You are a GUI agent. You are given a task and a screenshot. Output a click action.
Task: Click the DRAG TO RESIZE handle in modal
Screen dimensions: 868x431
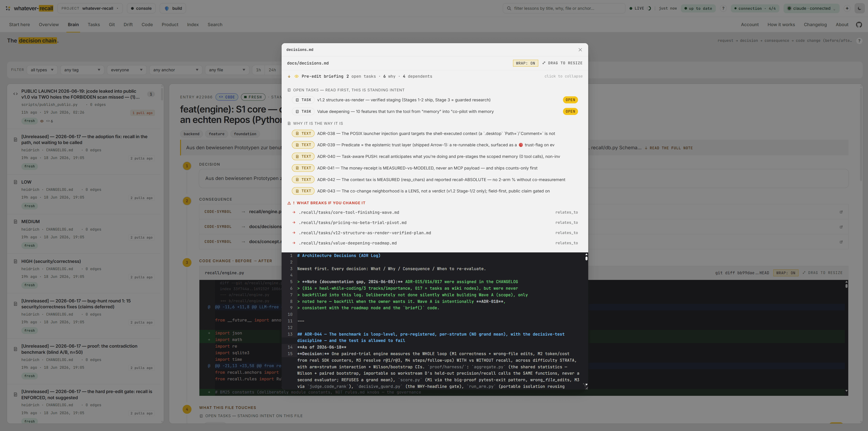pyautogui.click(x=562, y=63)
